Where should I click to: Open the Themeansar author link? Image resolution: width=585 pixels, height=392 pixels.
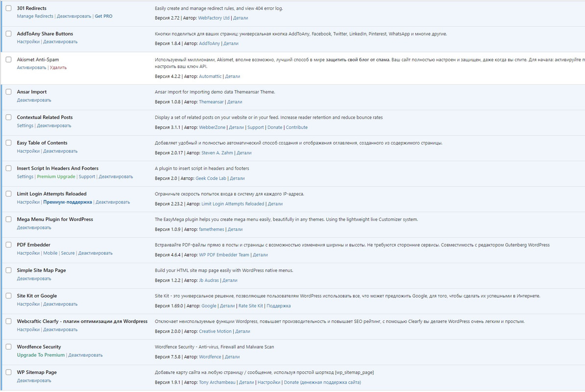pos(211,102)
